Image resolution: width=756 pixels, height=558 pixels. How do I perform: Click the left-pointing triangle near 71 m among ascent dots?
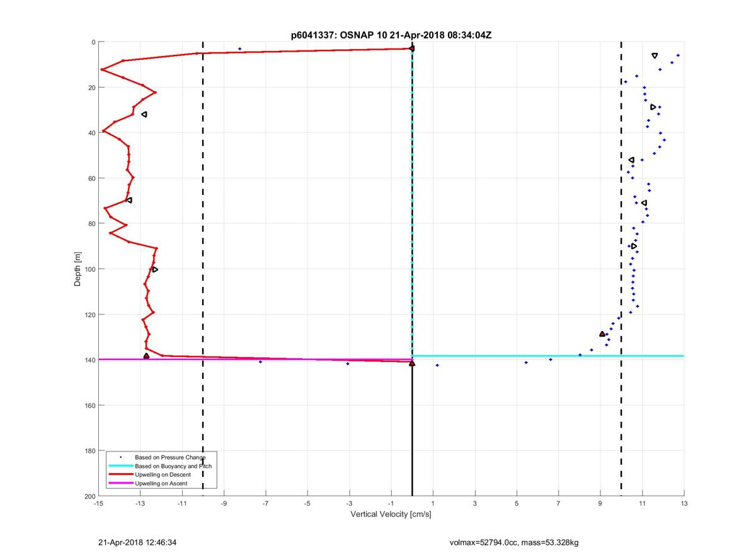coord(644,203)
